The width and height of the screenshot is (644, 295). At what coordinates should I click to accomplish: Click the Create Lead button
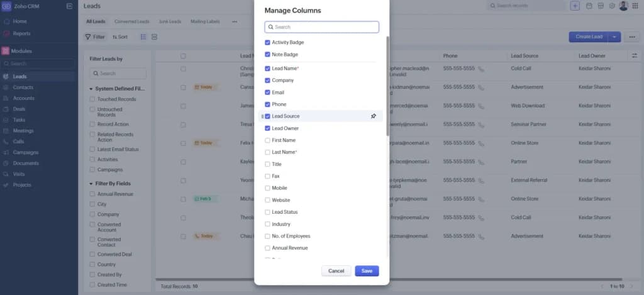(x=589, y=37)
